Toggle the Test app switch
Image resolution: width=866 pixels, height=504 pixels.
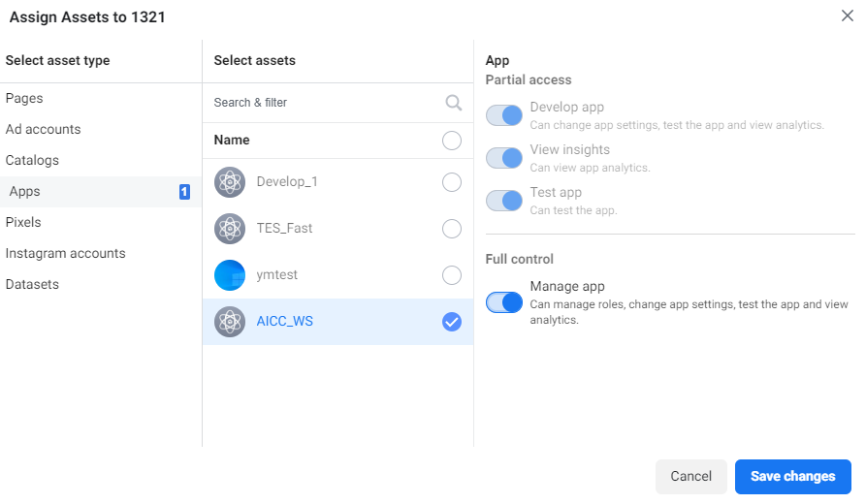pyautogui.click(x=504, y=201)
